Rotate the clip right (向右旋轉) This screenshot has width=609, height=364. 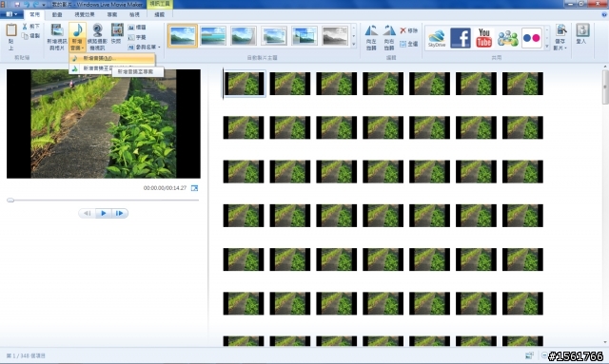point(389,37)
